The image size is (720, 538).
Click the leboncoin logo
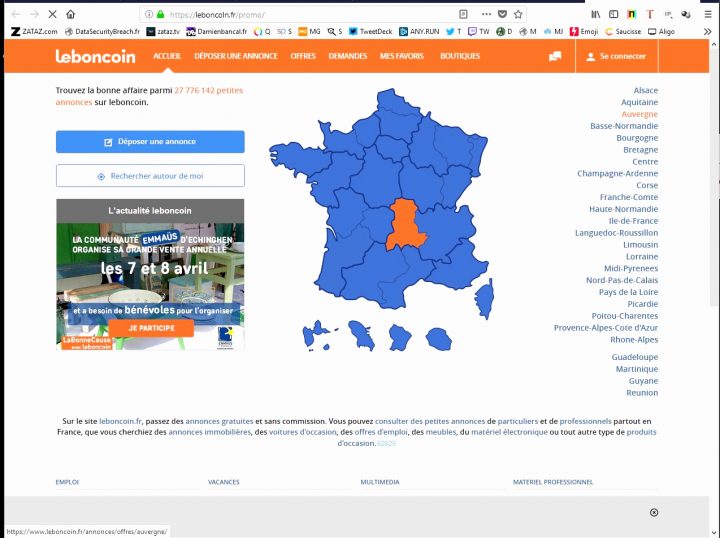[95, 56]
